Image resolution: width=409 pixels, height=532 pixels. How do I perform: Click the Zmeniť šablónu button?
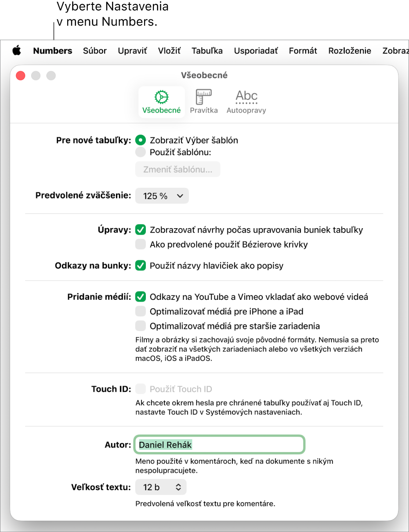click(177, 169)
